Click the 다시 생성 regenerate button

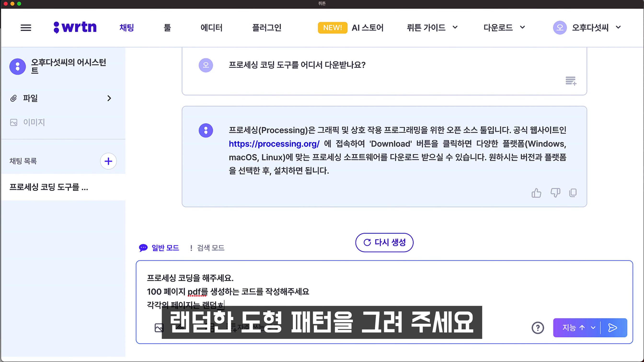(x=384, y=242)
